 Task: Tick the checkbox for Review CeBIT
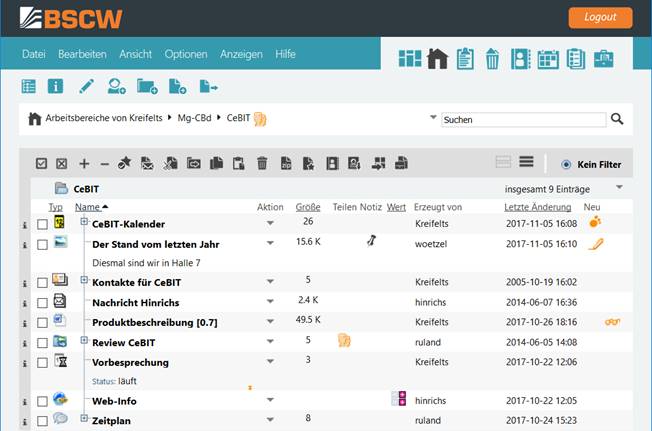pos(42,343)
